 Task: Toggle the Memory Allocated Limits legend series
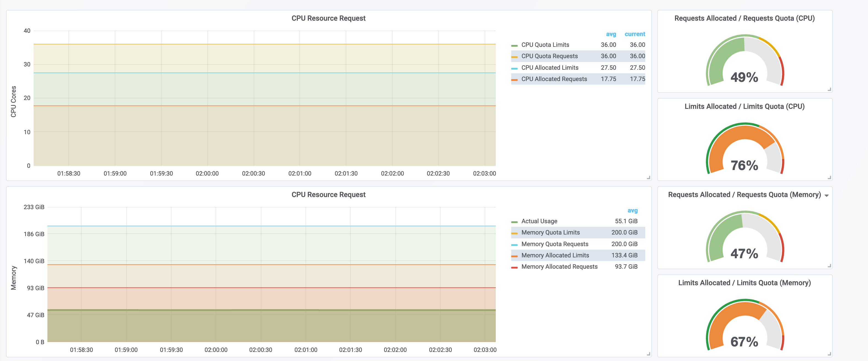point(555,255)
